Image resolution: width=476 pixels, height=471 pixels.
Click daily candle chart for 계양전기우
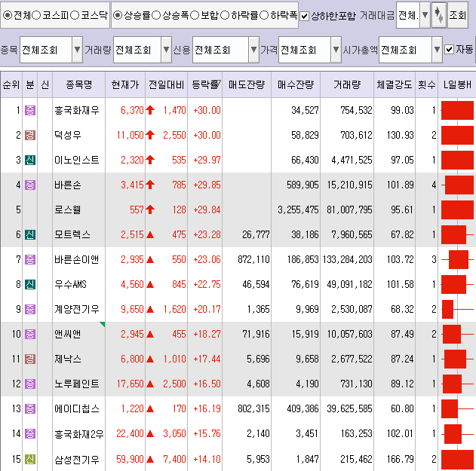(457, 309)
